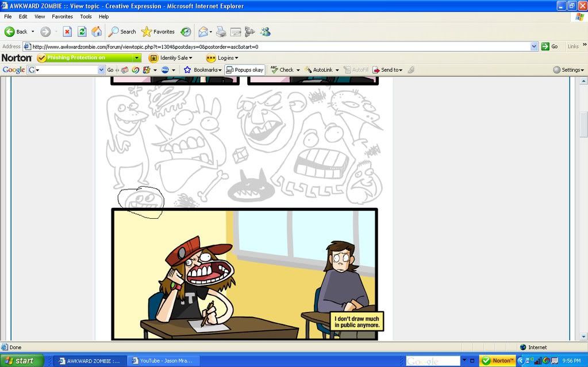The image size is (588, 367).
Task: Go to the Home page icon
Action: 97,32
